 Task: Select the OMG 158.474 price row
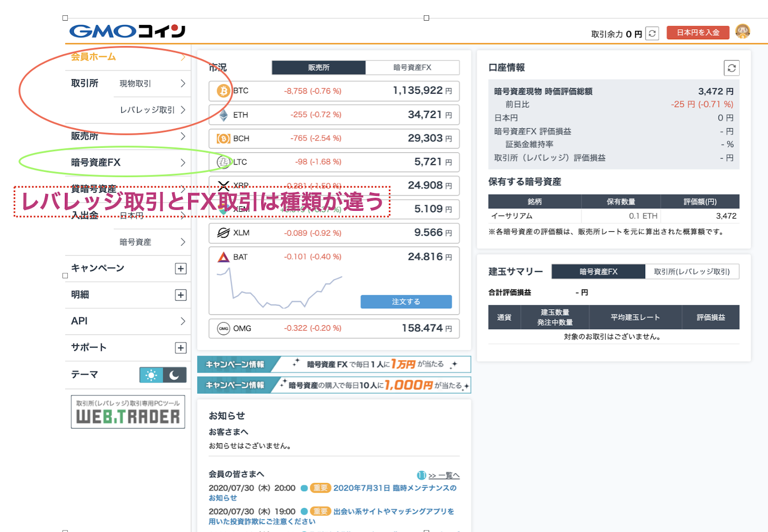coord(334,328)
